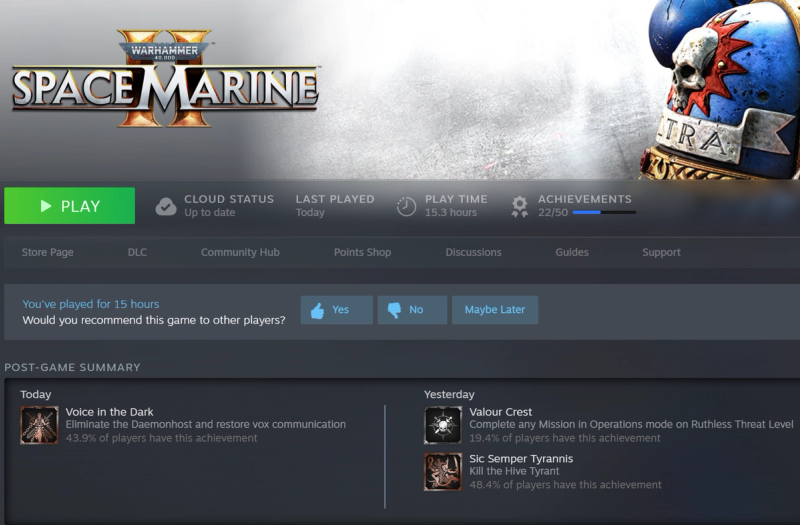Open the Sic Semper Tyrannis achievement icon
Screen dimensions: 800x525
pyautogui.click(x=443, y=472)
